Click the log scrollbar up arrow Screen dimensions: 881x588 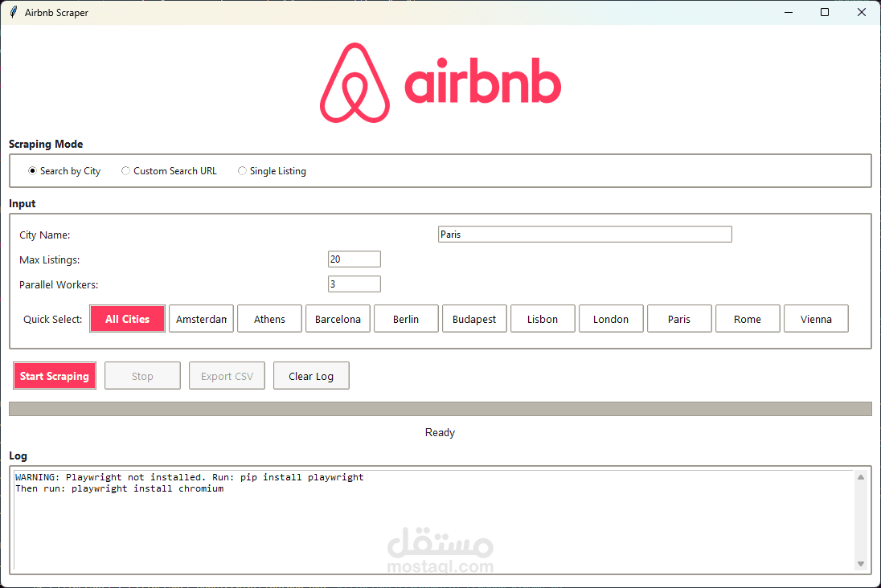[x=861, y=477]
